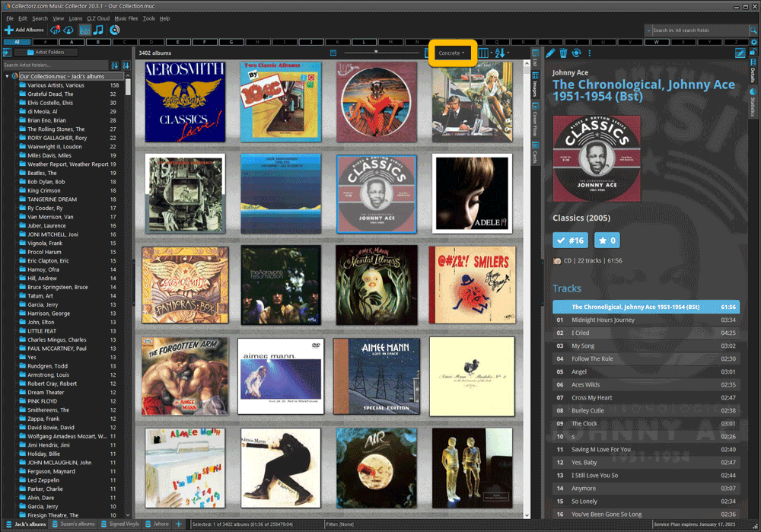Select the Adele 19 album cover
The image size is (761, 532).
point(472,193)
